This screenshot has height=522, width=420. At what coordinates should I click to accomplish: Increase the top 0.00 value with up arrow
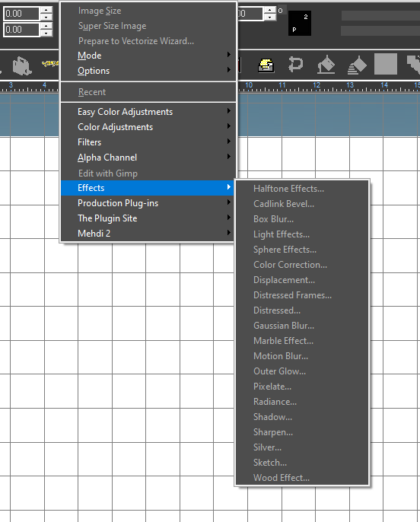46,11
